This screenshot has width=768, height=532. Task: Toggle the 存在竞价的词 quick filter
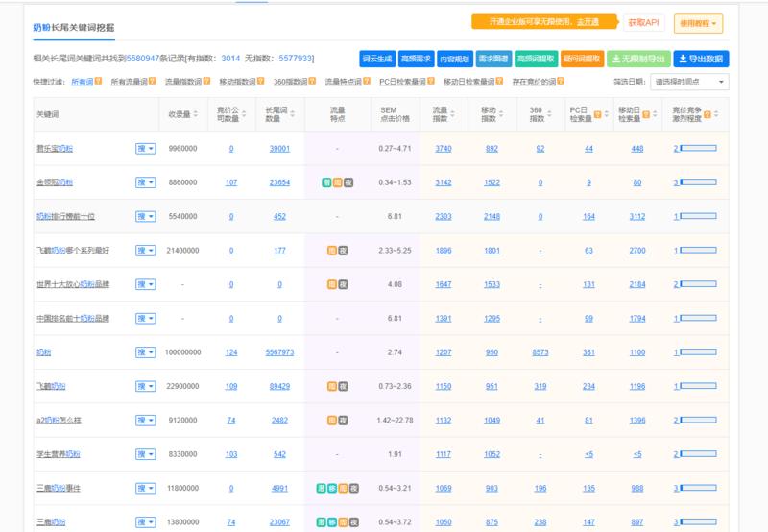535,83
